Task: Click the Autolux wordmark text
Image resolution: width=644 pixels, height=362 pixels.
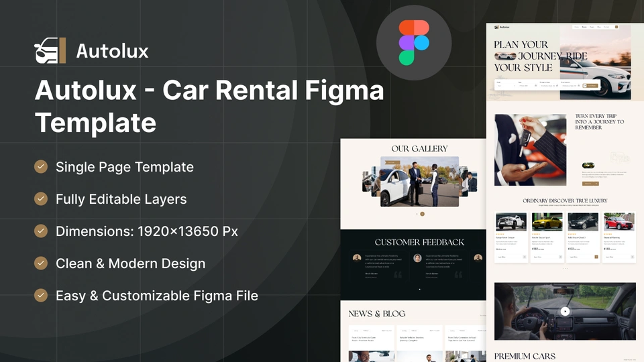Action: click(112, 52)
